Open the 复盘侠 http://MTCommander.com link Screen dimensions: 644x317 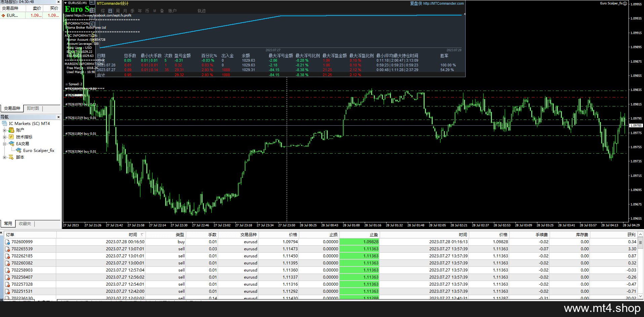[437, 3]
